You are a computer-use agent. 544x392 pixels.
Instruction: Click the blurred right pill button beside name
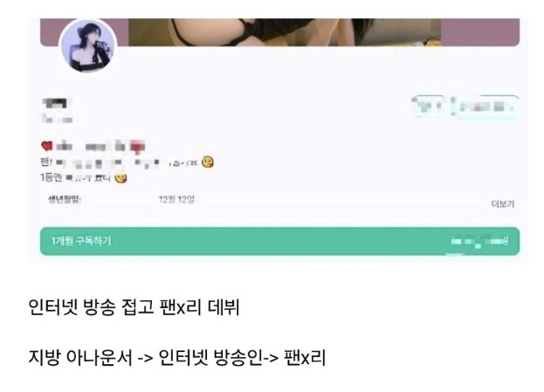click(x=485, y=107)
